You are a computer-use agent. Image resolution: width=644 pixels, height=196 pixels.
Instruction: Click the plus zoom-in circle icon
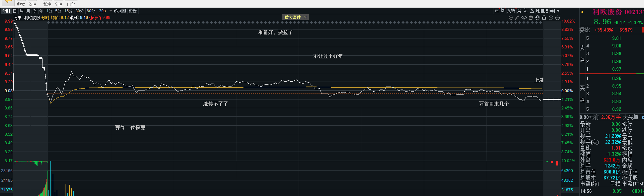tap(551, 18)
